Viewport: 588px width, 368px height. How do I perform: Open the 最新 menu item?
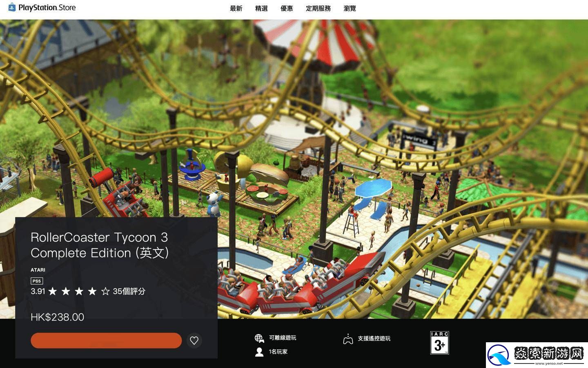point(236,8)
